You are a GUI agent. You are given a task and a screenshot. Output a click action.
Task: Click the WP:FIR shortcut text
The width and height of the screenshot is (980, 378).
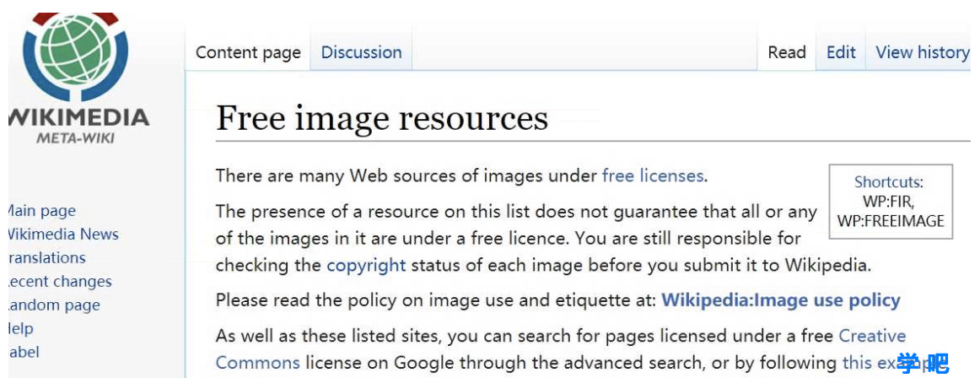point(888,202)
